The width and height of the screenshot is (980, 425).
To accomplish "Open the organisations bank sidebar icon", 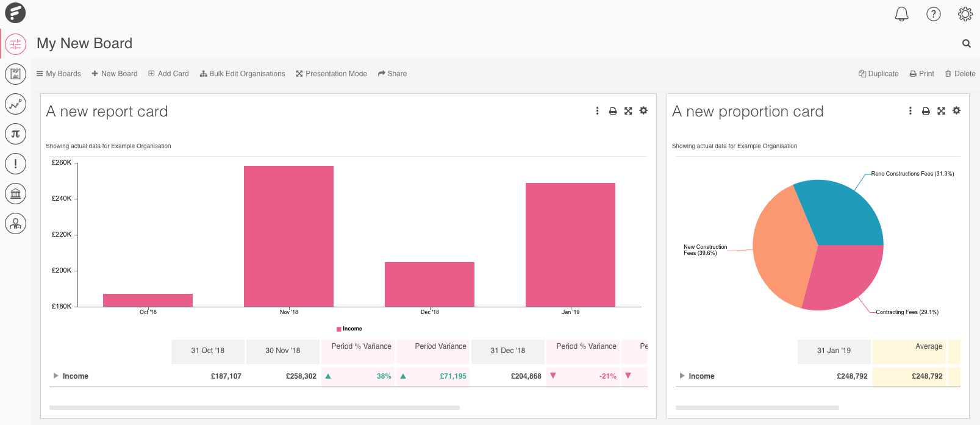I will pyautogui.click(x=15, y=193).
